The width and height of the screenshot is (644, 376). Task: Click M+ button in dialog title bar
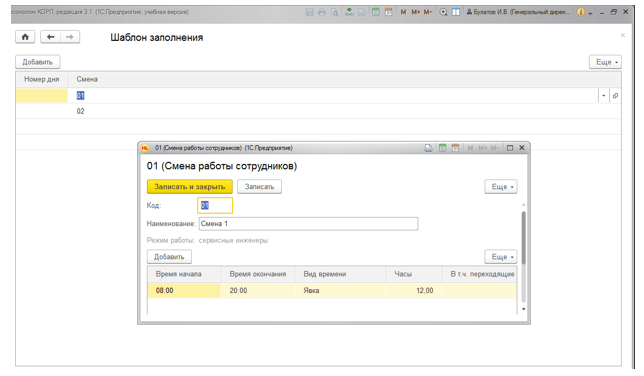482,148
